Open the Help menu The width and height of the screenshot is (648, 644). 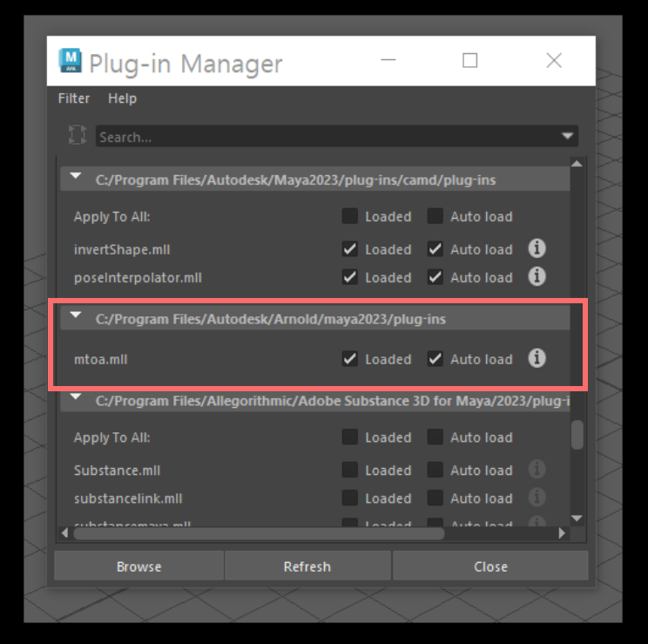[122, 98]
